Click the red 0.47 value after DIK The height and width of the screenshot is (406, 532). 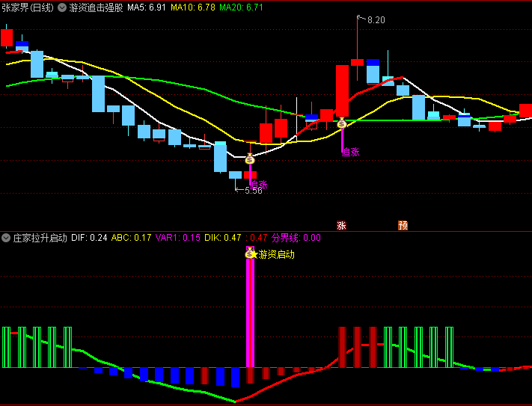257,238
